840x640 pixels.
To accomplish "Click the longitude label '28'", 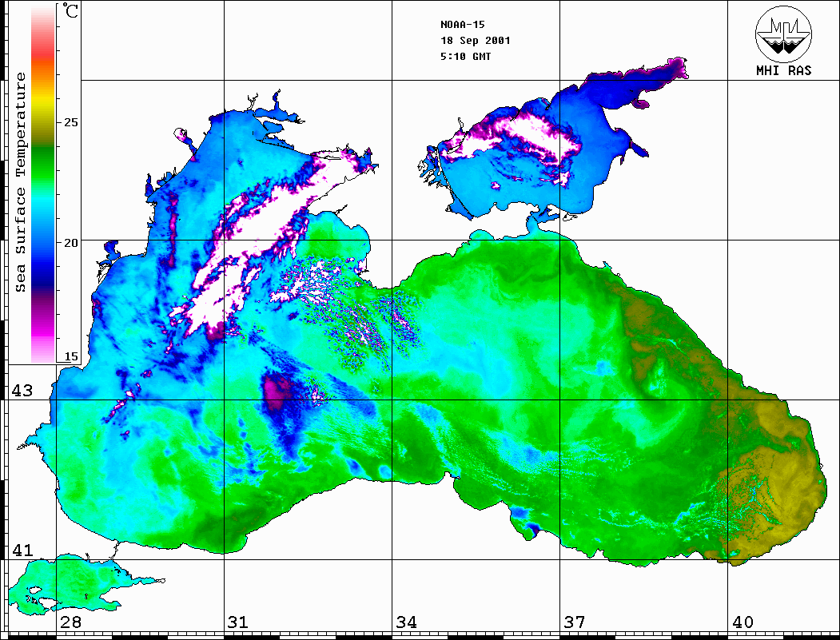I will pyautogui.click(x=70, y=622).
